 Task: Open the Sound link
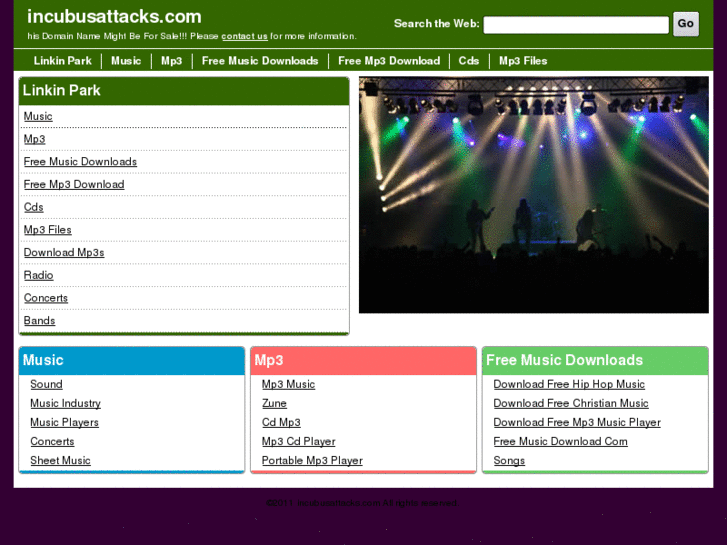(x=46, y=385)
